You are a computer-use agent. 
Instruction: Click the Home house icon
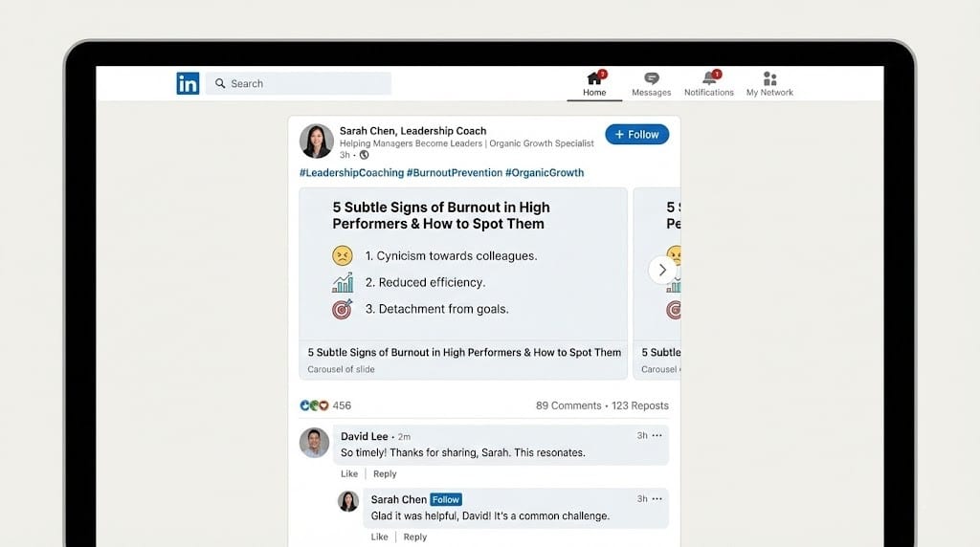tap(593, 78)
